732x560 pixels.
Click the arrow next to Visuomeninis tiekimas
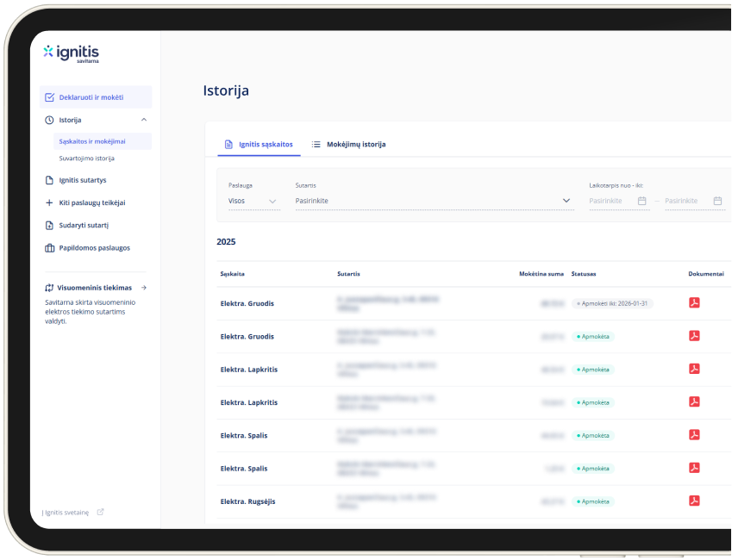(x=144, y=288)
